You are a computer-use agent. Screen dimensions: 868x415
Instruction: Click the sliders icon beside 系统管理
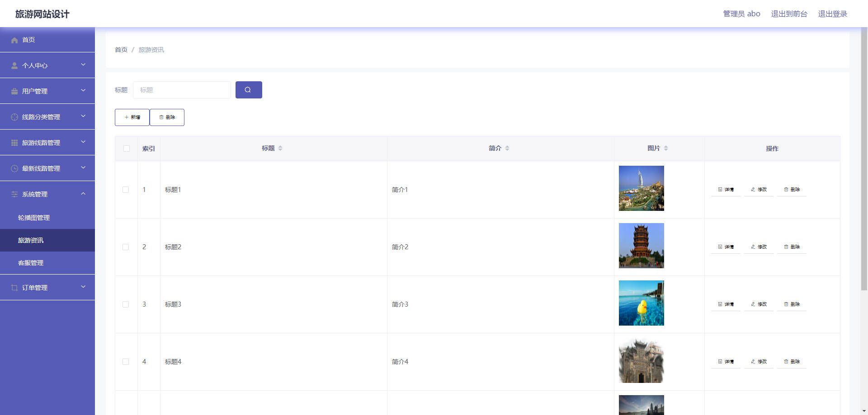point(14,194)
